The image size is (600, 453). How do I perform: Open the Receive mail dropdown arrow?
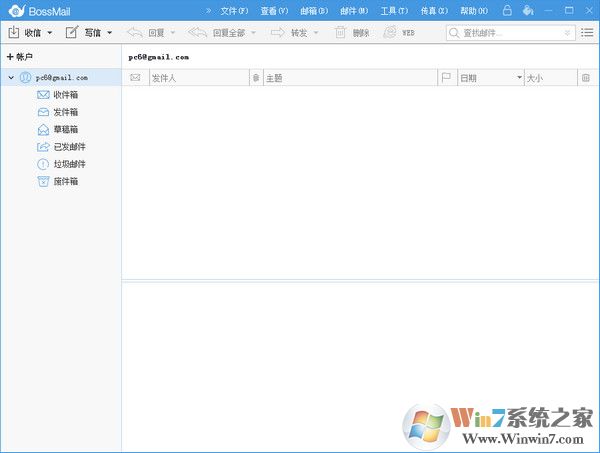(x=49, y=33)
